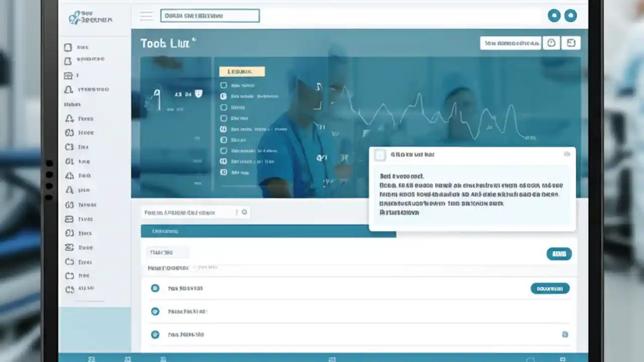This screenshot has height=362, width=644.
Task: Open the attachment icon on the bottom list row
Action: (565, 334)
